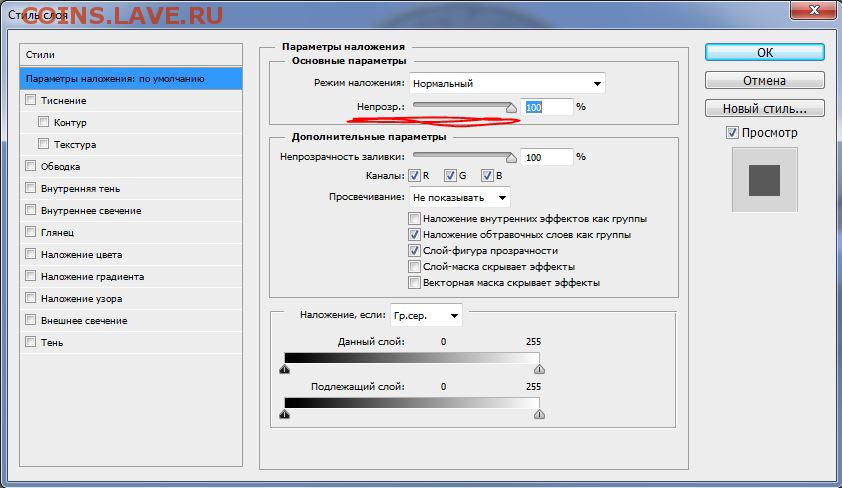Screen dimensions: 842x488
Task: Open the Стили presets list
Action: (x=131, y=55)
